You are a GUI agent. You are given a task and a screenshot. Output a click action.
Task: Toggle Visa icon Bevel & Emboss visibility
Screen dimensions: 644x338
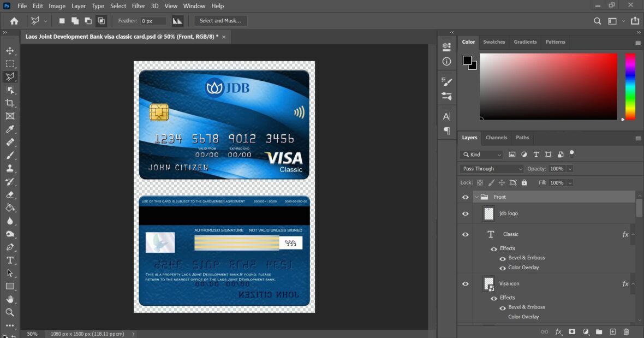pyautogui.click(x=502, y=308)
